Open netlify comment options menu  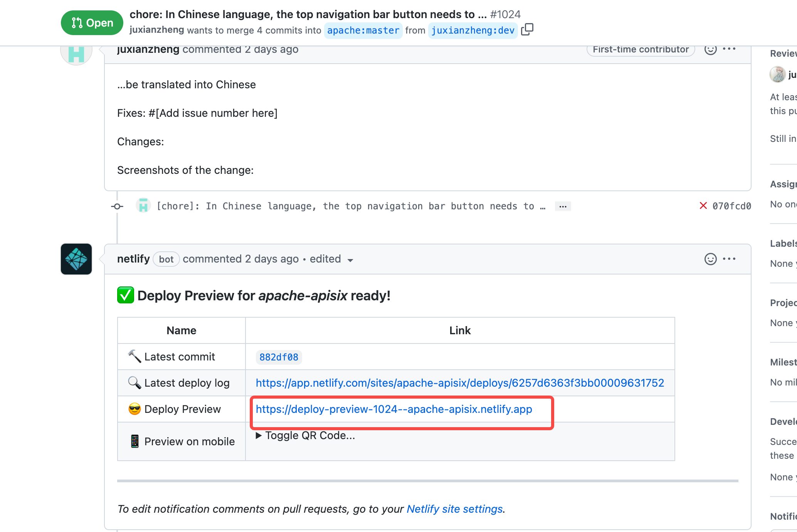(729, 259)
